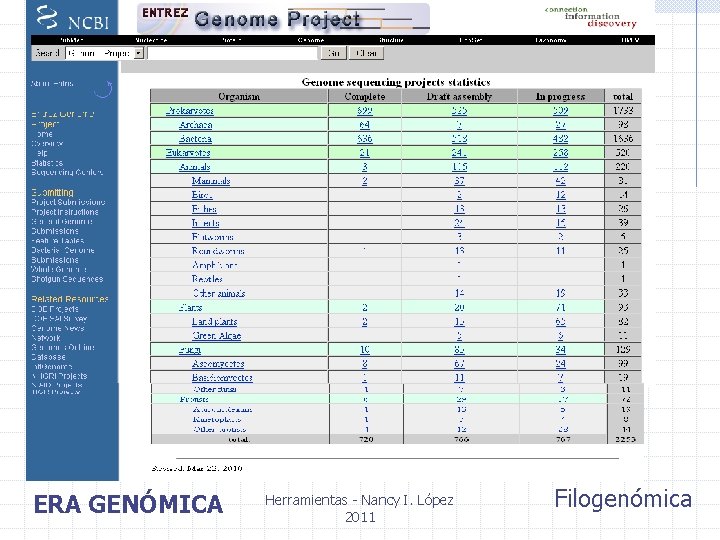This screenshot has width=720, height=540.
Task: Open the Fishes organism link
Action: pos(204,209)
